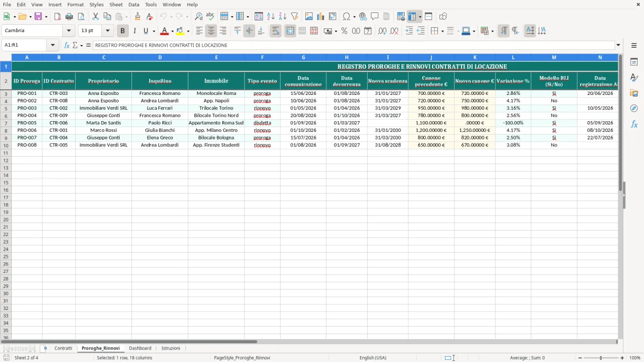Viewport: 644px width, 362px height.
Task: Toggle Freeze Rows and Columns
Action: click(x=412, y=17)
